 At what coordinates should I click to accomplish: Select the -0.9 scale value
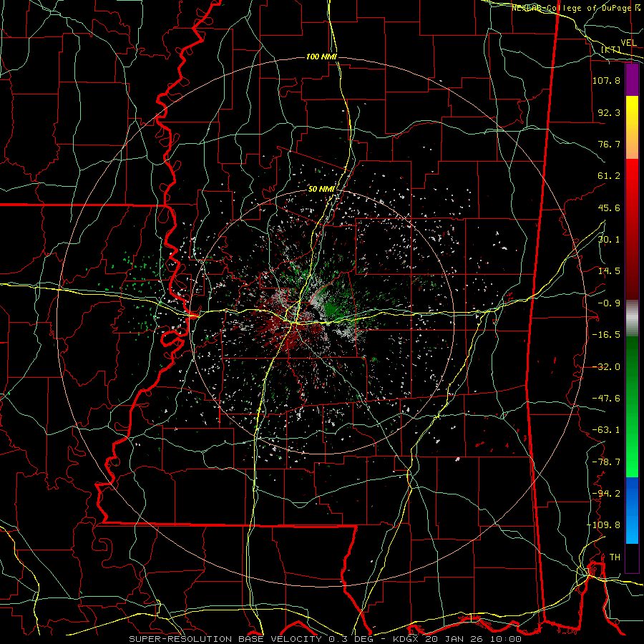tap(609, 303)
